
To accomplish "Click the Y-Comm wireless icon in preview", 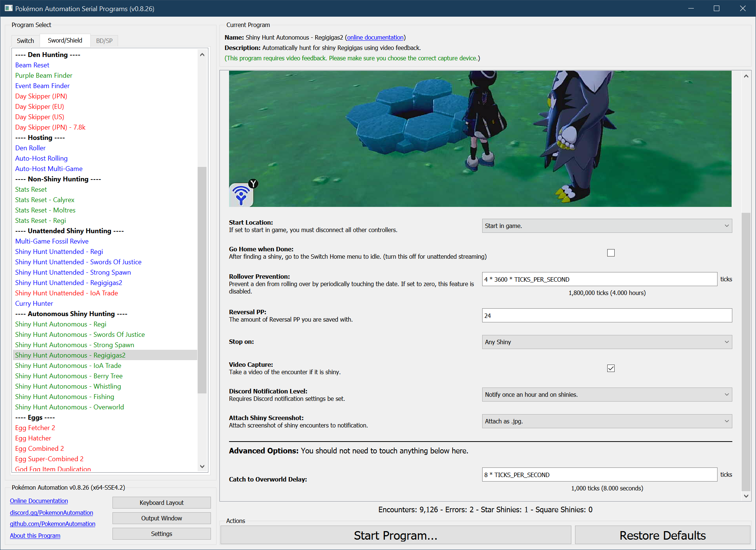I will (241, 194).
